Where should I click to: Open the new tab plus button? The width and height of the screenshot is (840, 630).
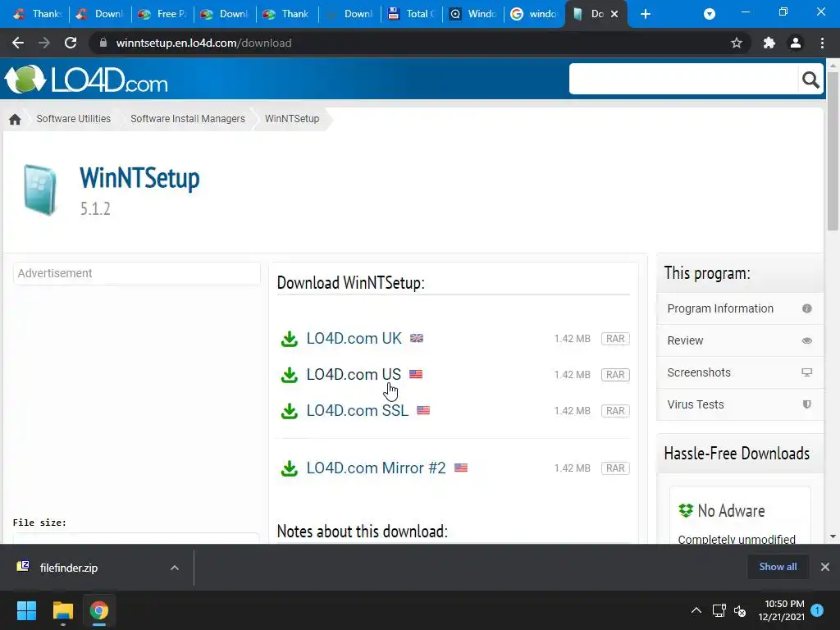tap(646, 14)
